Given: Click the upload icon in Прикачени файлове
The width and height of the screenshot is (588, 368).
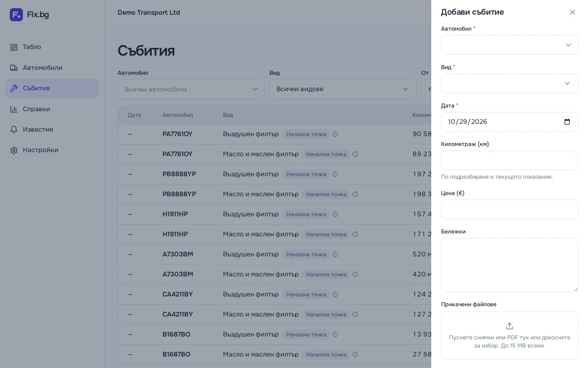Looking at the screenshot, I should [510, 326].
